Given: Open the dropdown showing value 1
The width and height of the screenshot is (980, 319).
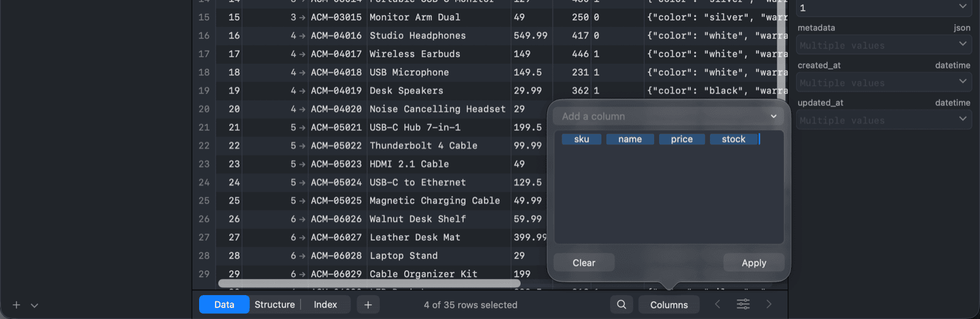Looking at the screenshot, I should (x=884, y=8).
